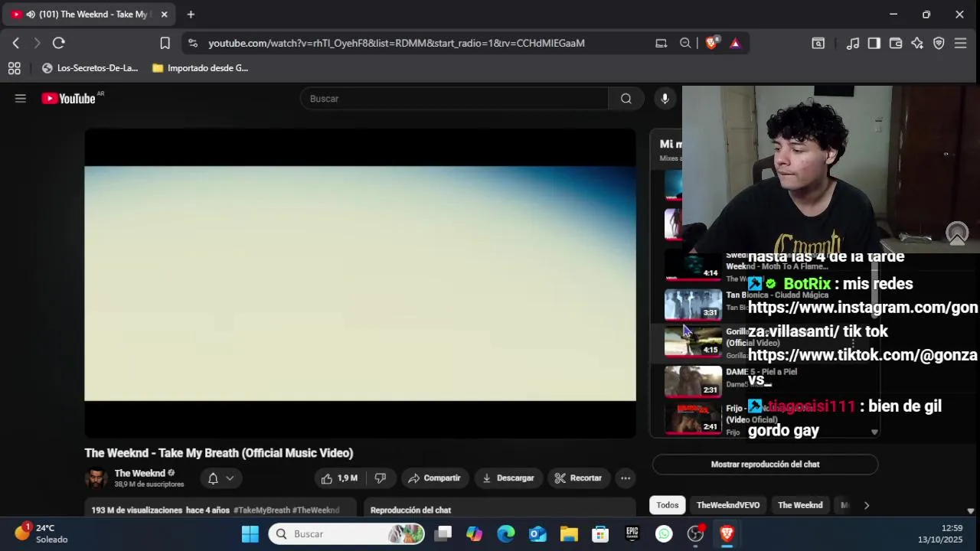Open The Weeknd channel avatar

(96, 478)
